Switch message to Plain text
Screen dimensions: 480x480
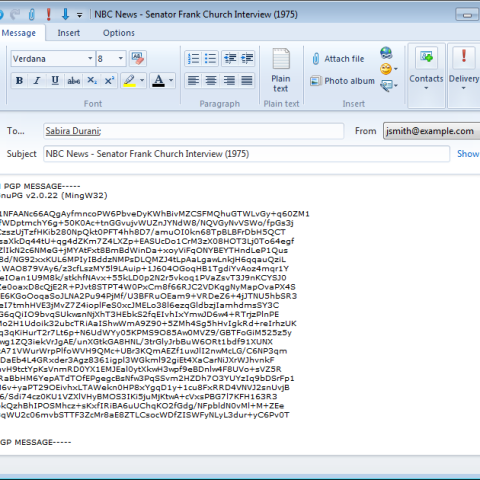pyautogui.click(x=281, y=71)
